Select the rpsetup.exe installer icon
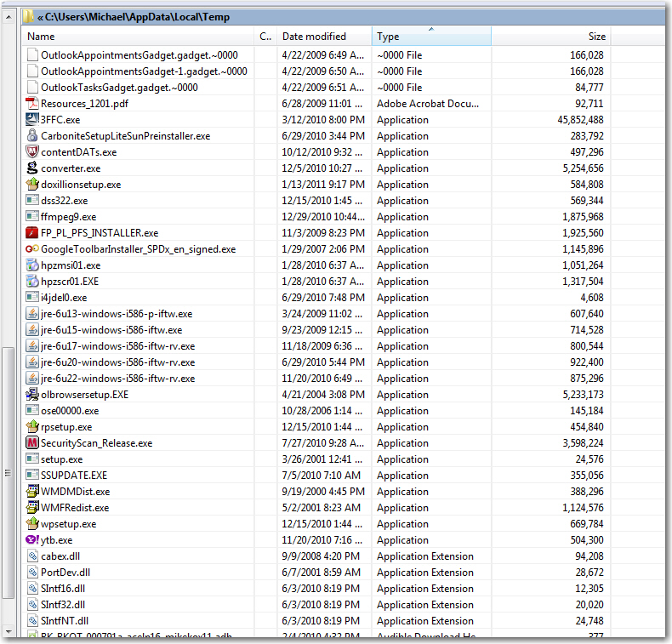This screenshot has height=644, width=672. (32, 427)
